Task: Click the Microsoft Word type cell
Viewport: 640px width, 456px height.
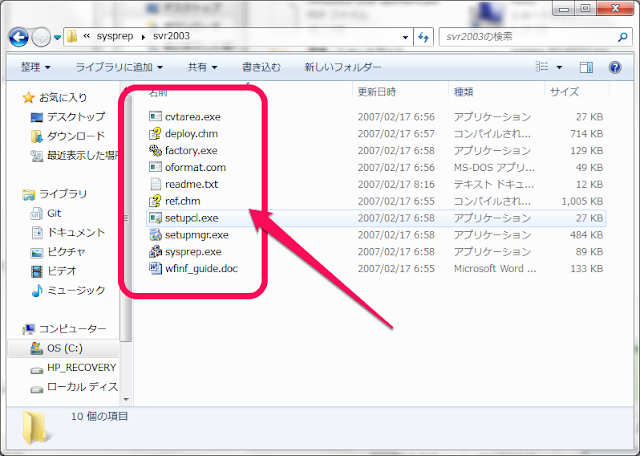Action: click(495, 269)
